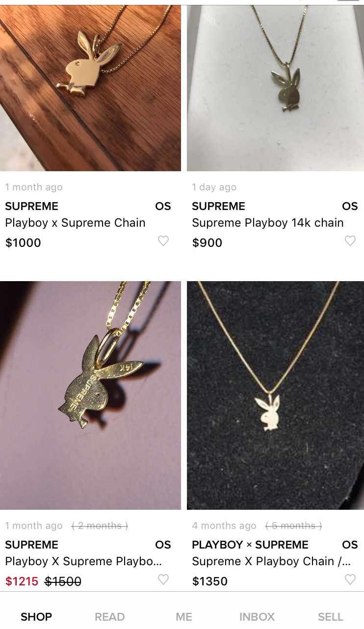Tap the heart on the $900 listing
The height and width of the screenshot is (629, 364).
pos(350,241)
